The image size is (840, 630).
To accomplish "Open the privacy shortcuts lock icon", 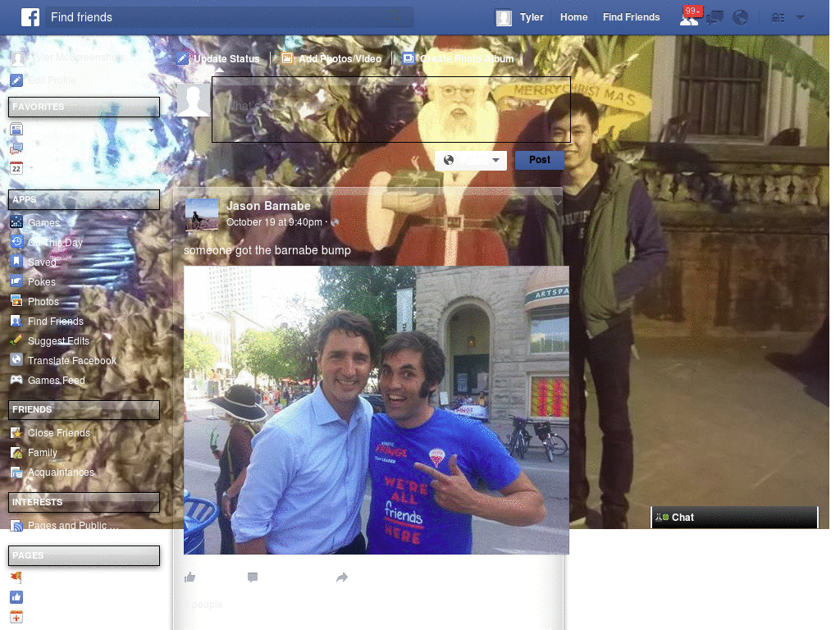I will click(x=778, y=18).
